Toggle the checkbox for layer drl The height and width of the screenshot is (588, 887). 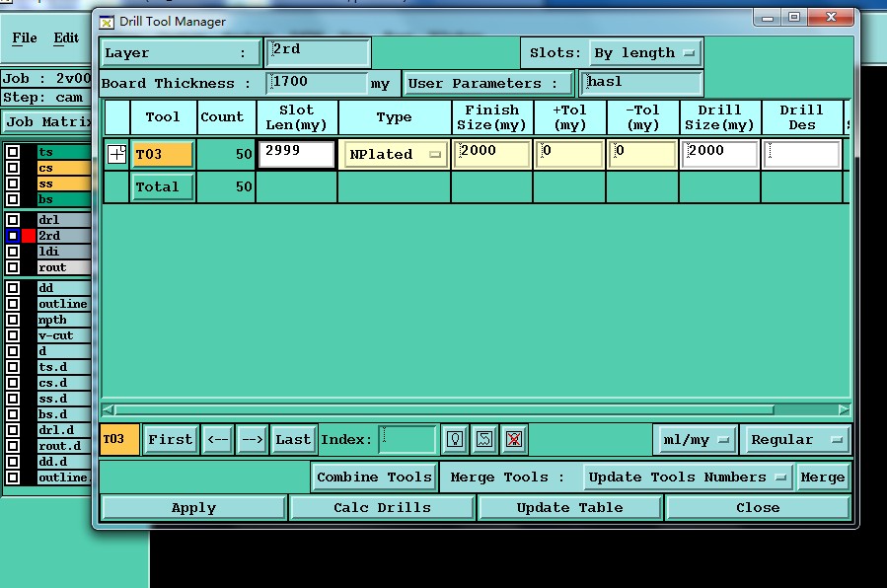pos(13,219)
